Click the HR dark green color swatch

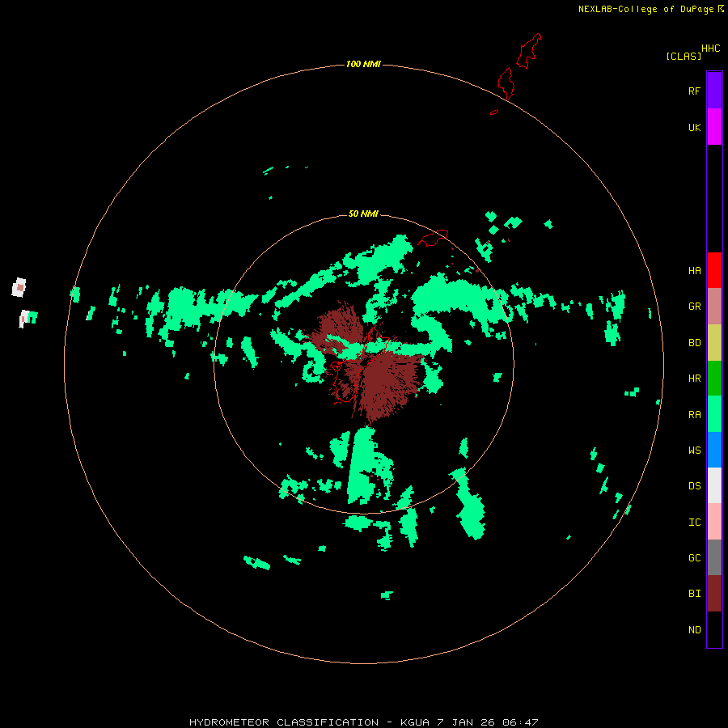[714, 379]
